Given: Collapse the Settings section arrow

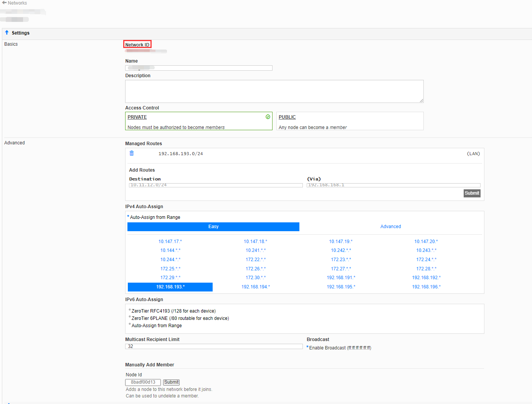Looking at the screenshot, I should [7, 33].
